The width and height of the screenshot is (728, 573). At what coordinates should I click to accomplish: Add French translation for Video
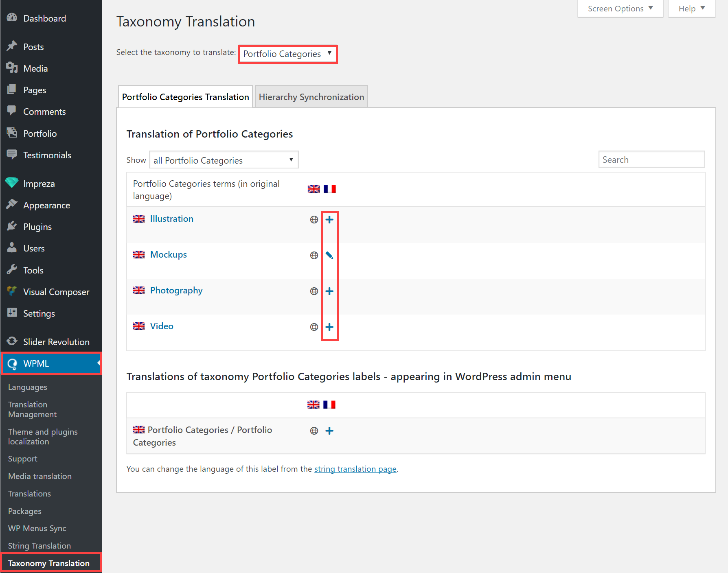329,327
